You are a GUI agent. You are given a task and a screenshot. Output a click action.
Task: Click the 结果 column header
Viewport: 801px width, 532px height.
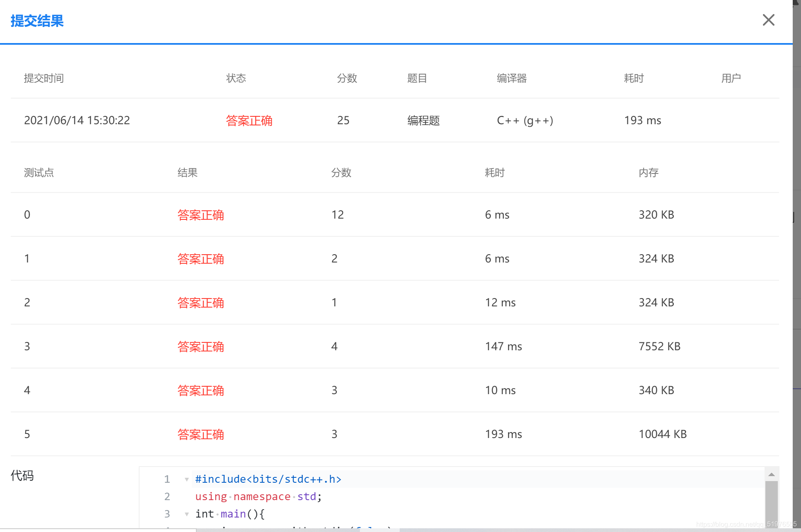[188, 173]
